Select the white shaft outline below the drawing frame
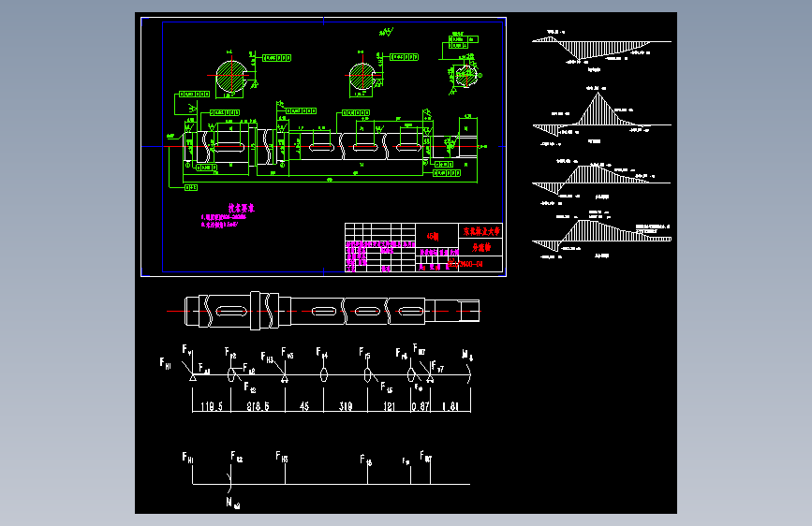Viewport: 812px width, 526px height. (332, 311)
